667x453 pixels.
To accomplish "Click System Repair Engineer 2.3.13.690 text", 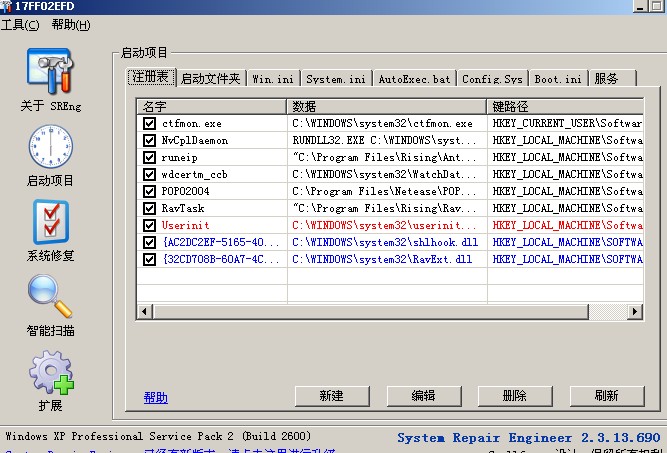I will tap(529, 438).
